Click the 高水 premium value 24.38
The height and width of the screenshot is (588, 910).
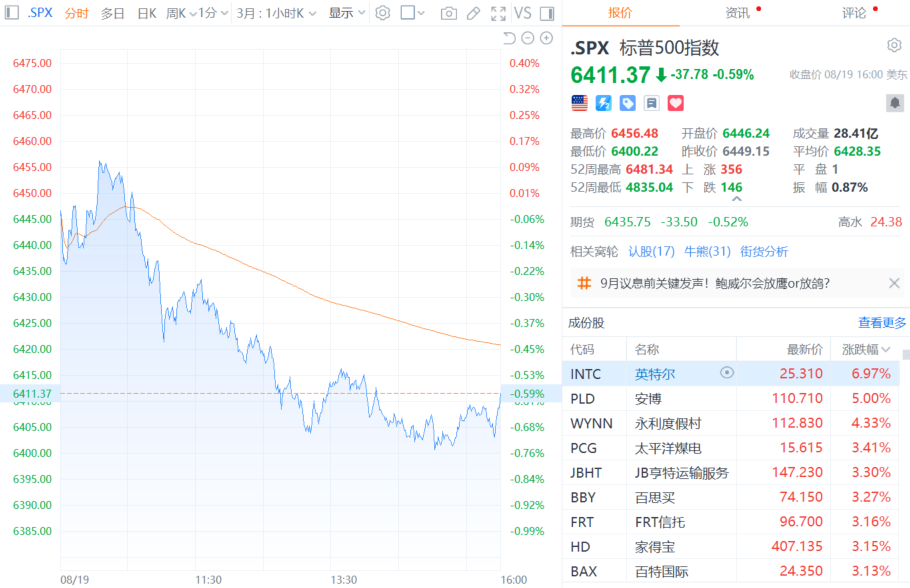click(886, 222)
